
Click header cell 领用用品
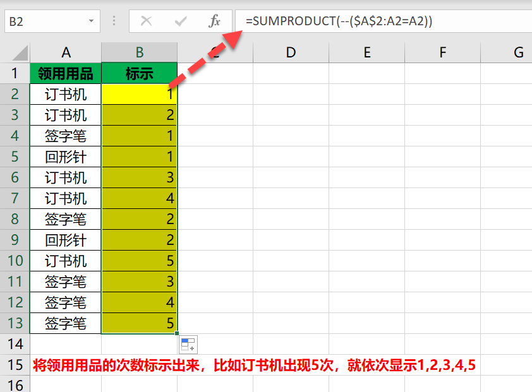click(x=66, y=73)
